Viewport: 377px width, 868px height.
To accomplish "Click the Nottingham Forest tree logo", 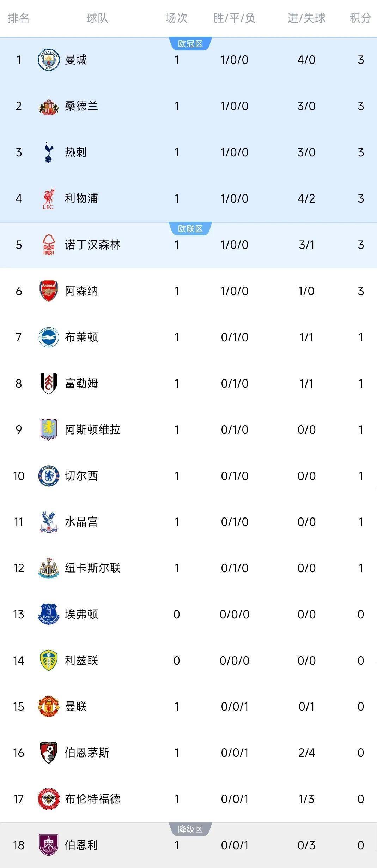I will pos(49,245).
